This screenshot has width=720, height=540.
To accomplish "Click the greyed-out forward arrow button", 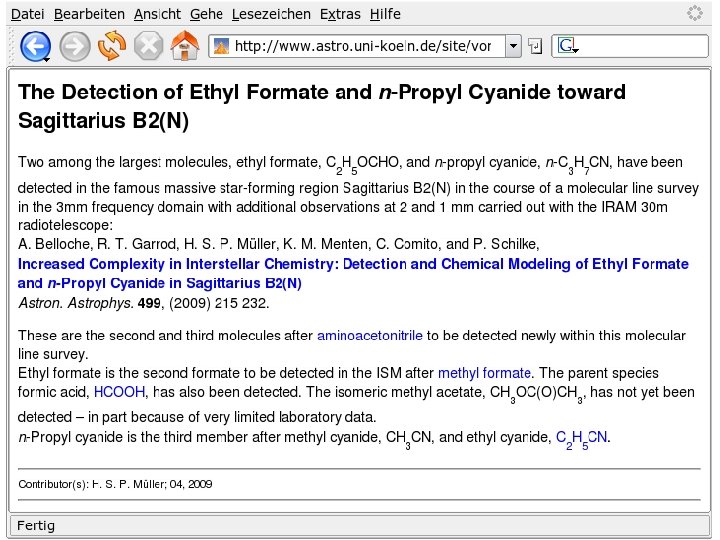I will 75,46.
